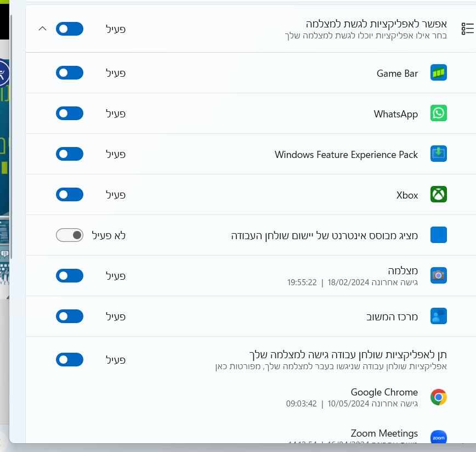Click the 'Zoom Meetings' label
The height and width of the screenshot is (452, 476).
[x=384, y=433]
